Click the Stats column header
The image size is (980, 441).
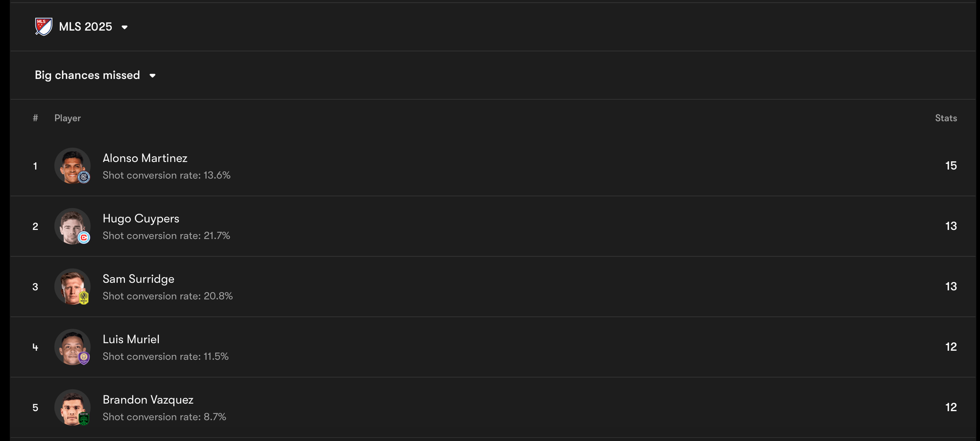click(946, 118)
